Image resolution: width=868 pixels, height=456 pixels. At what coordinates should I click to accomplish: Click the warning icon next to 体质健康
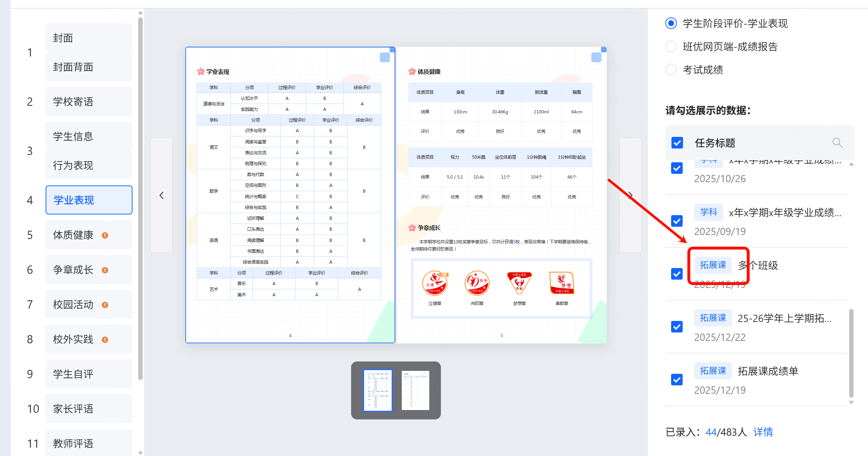pos(105,235)
